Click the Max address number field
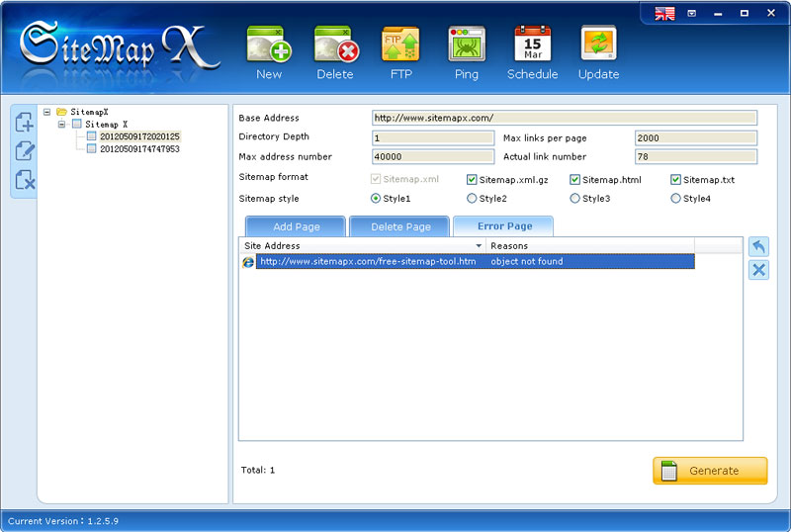The width and height of the screenshot is (791, 532). tap(433, 156)
